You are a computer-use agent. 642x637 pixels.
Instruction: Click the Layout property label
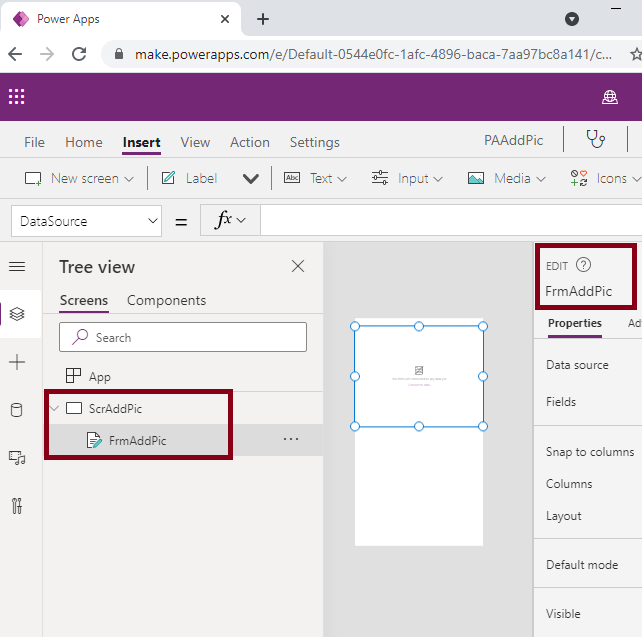click(563, 516)
